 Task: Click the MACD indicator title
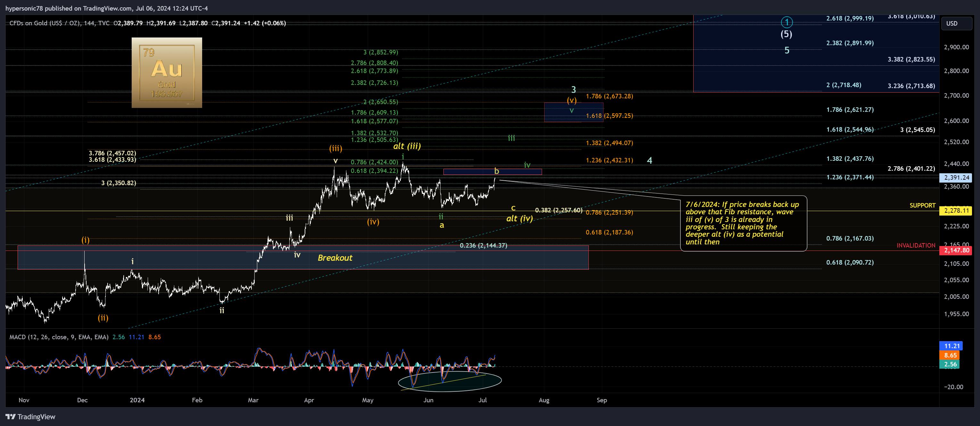(59, 337)
